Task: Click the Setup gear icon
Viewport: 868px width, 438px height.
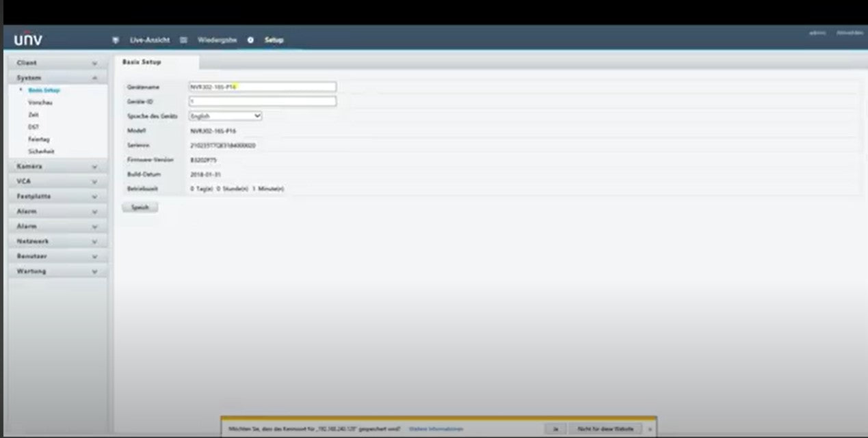Action: [250, 40]
